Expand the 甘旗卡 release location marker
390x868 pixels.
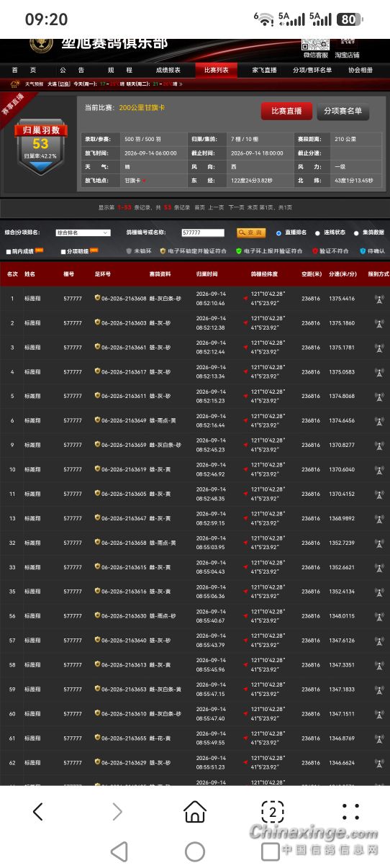click(144, 181)
